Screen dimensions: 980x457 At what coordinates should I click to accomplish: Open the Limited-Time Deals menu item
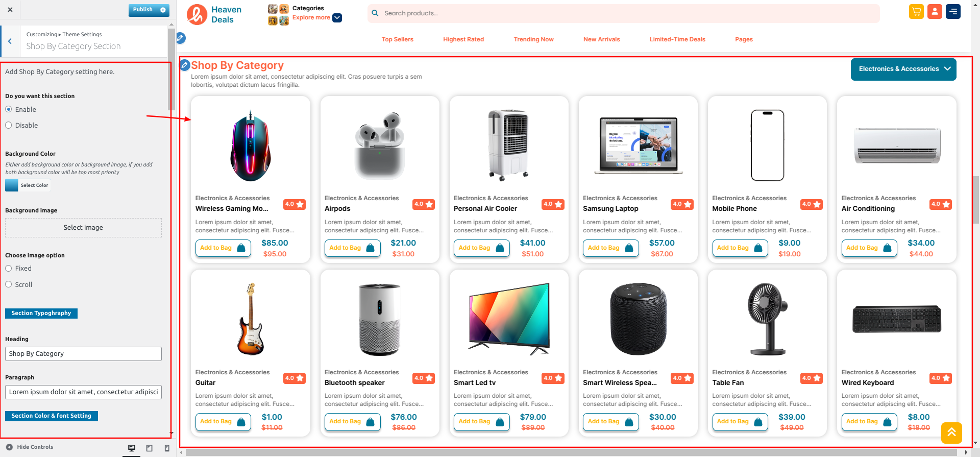coord(677,39)
